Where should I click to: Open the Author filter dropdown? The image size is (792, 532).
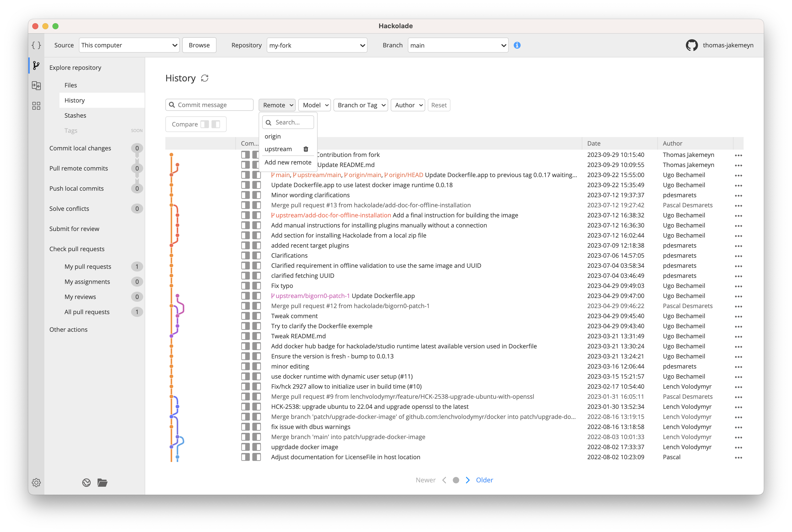[408, 105]
